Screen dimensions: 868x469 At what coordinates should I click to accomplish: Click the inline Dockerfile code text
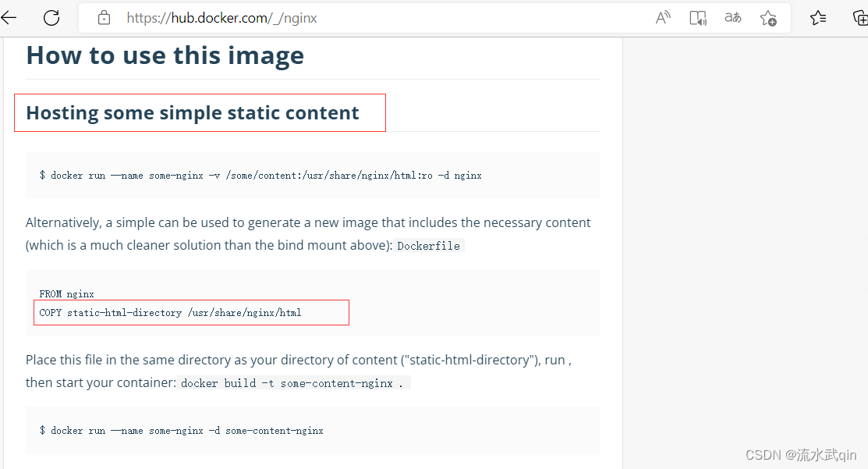pyautogui.click(x=428, y=246)
